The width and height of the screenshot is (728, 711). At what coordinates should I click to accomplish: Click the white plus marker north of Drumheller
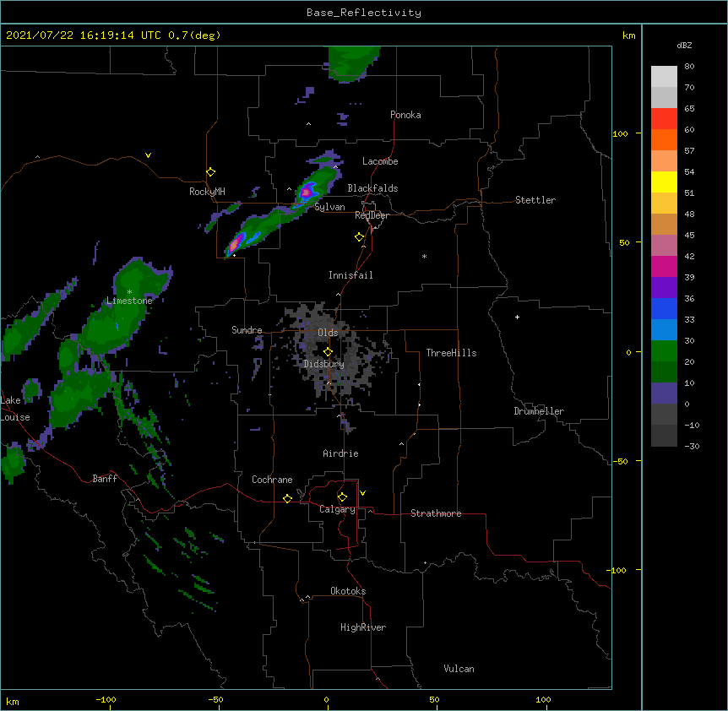[517, 317]
